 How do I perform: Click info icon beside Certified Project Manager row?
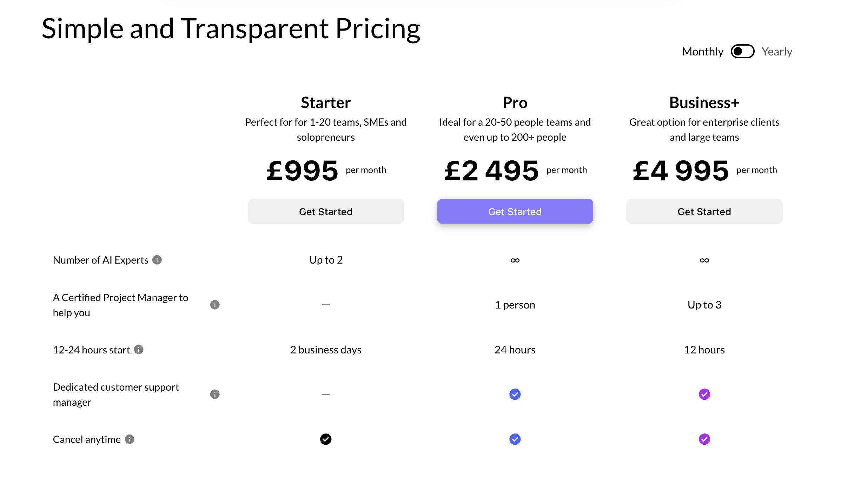[215, 305]
